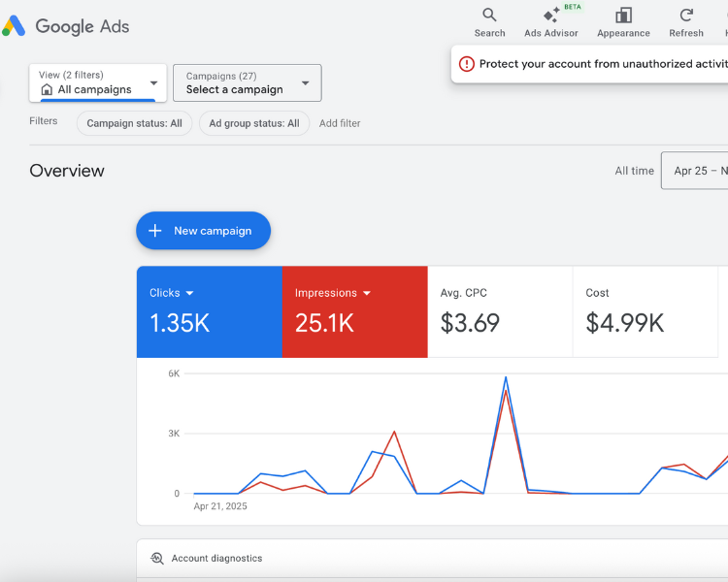Viewport: 728px width, 582px height.
Task: Open the Select a campaign dropdown
Action: tap(305, 83)
